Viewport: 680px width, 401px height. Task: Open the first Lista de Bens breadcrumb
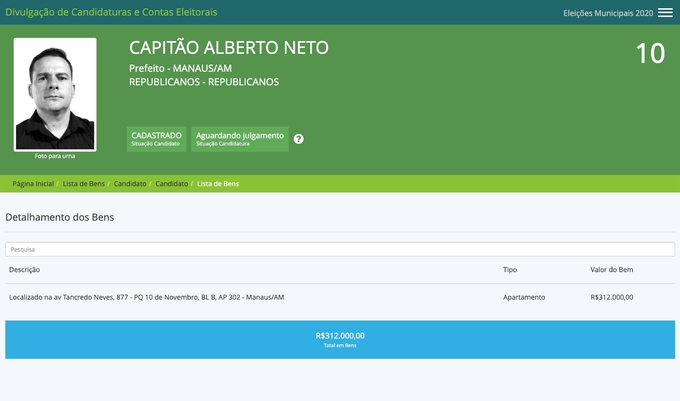(x=84, y=184)
